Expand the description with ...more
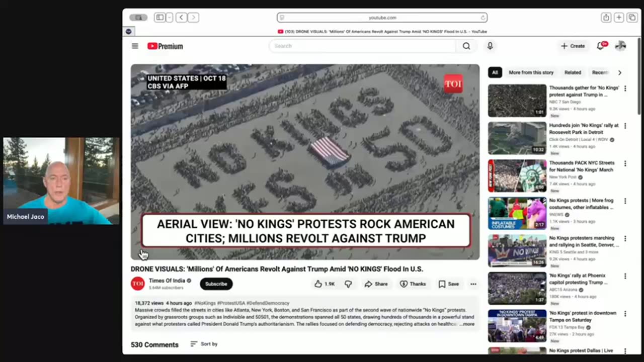The image size is (644, 362). pos(467,324)
